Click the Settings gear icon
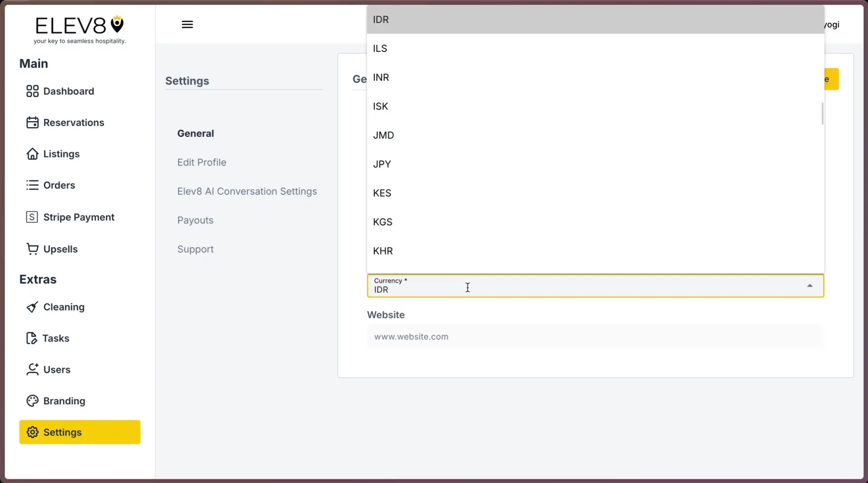 pyautogui.click(x=32, y=432)
